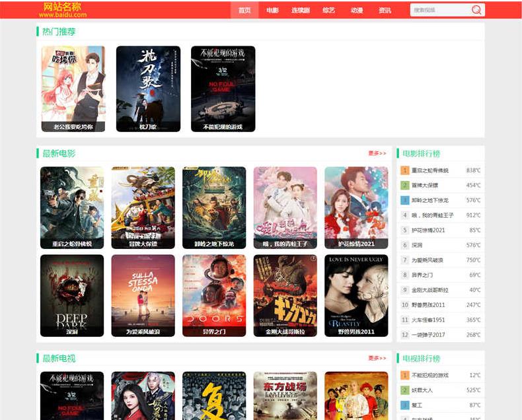Select the Deep Dark 深洞 movie poster

(x=72, y=295)
